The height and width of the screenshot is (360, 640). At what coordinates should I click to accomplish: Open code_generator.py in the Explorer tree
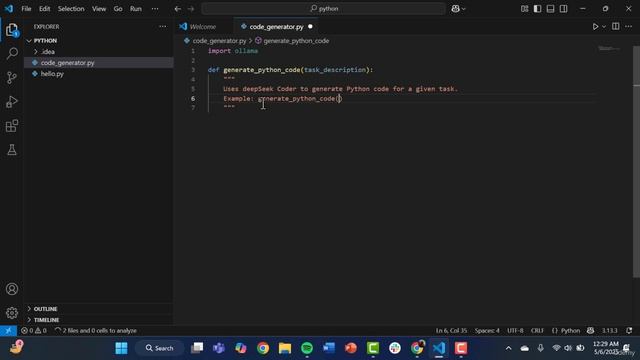pos(67,63)
